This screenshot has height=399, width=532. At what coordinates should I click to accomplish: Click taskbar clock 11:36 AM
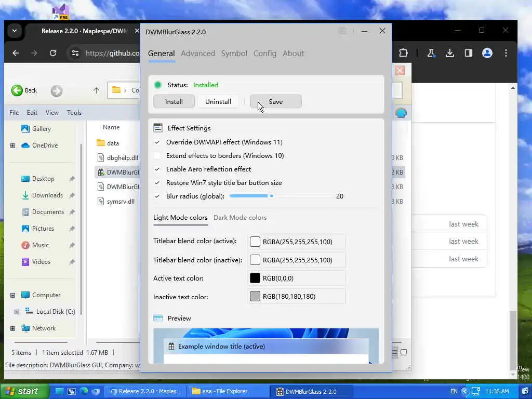497,391
